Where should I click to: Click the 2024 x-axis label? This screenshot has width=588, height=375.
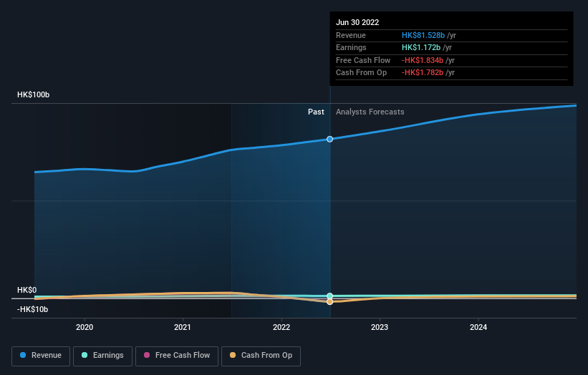pyautogui.click(x=478, y=327)
